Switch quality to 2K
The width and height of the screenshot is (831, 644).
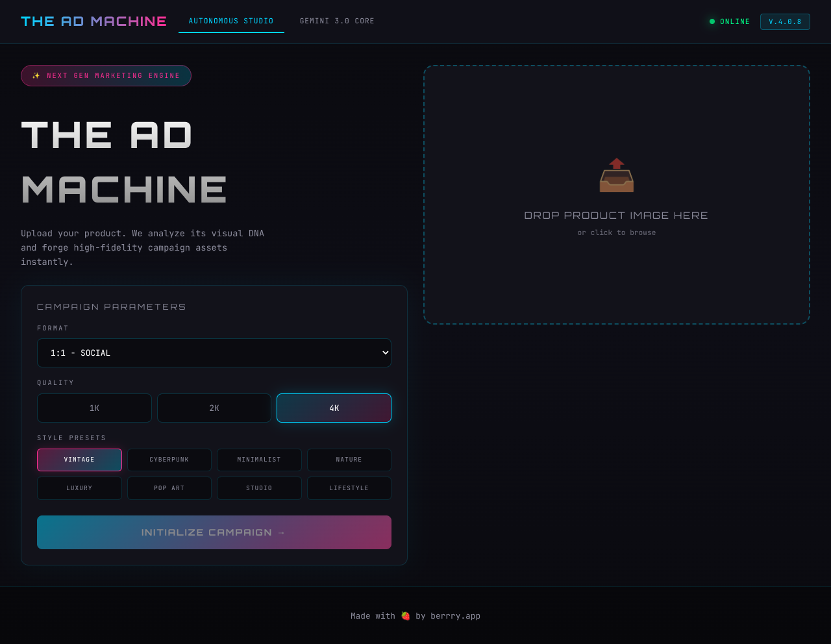[214, 408]
